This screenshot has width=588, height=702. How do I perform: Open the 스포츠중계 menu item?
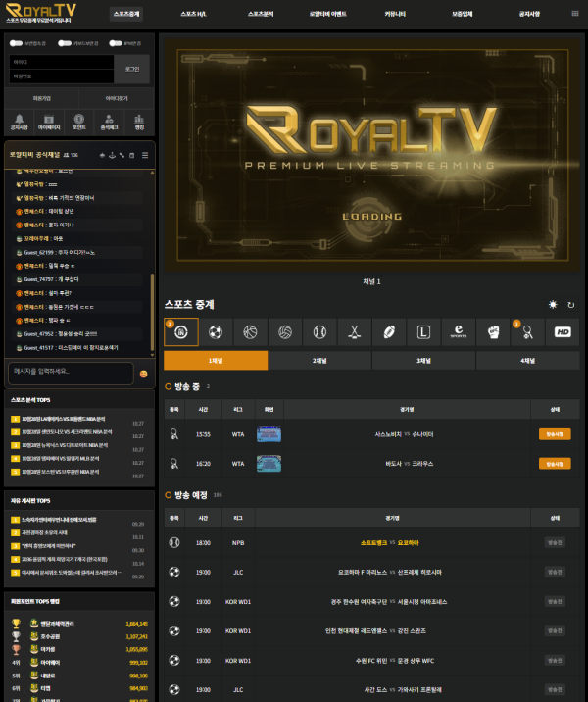(126, 14)
